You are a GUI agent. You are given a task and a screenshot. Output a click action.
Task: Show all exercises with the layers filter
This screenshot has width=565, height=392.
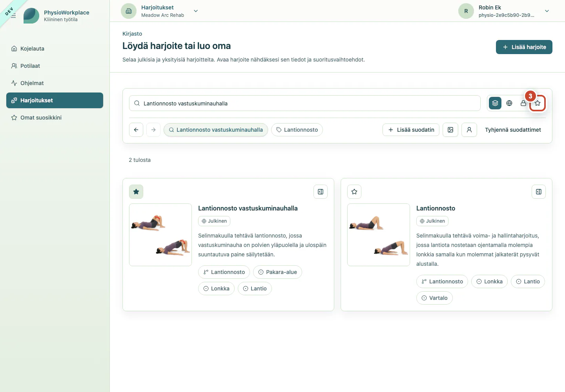pyautogui.click(x=495, y=103)
